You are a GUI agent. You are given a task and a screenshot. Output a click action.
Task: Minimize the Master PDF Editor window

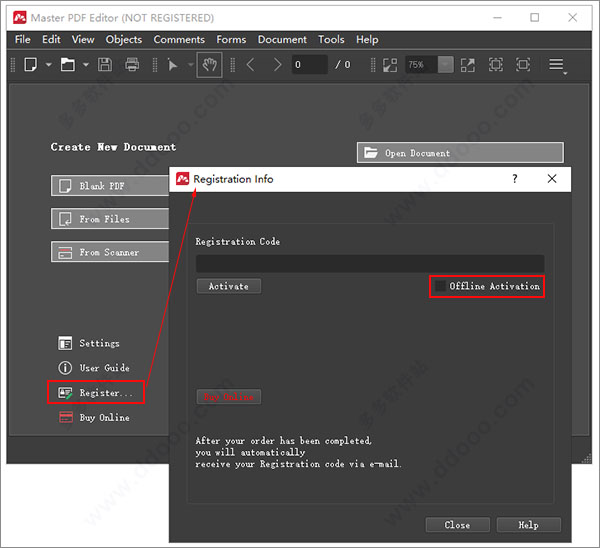pyautogui.click(x=497, y=18)
